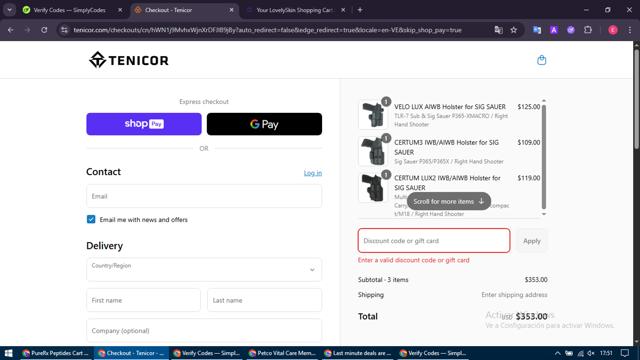Switch to Last minute deals taskbar window
This screenshot has height=360, width=640.
coord(358,353)
